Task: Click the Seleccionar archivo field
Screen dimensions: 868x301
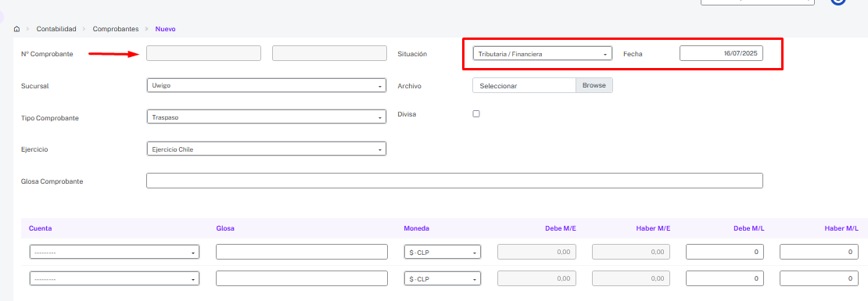Action: click(524, 85)
